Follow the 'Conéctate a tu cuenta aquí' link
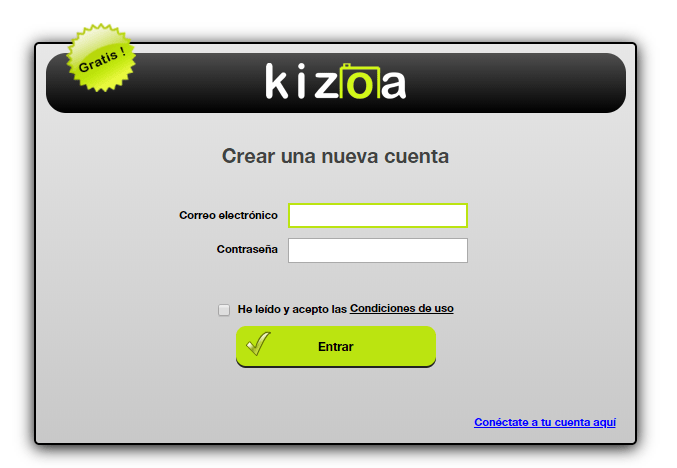677x468 pixels. 545,422
